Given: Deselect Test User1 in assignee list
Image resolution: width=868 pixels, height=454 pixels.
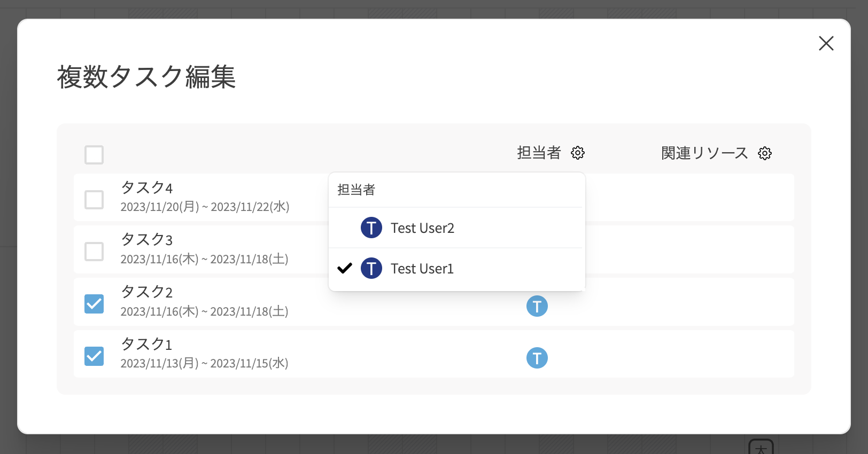Looking at the screenshot, I should click(x=422, y=269).
